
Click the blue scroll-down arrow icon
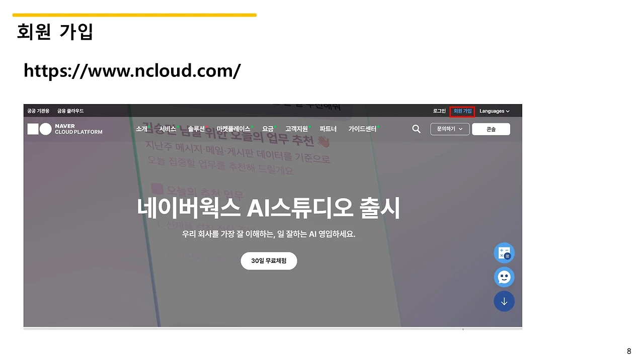pyautogui.click(x=504, y=301)
